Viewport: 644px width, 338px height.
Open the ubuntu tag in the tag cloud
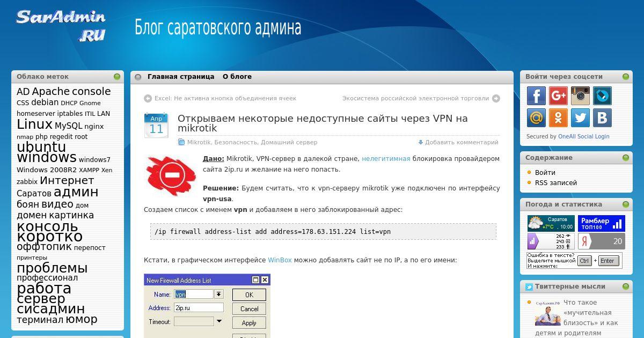[41, 147]
